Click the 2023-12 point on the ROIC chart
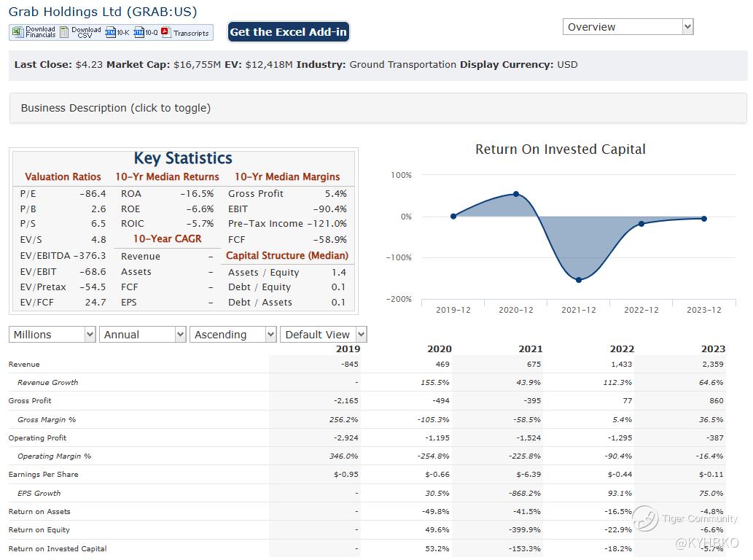 [x=704, y=219]
